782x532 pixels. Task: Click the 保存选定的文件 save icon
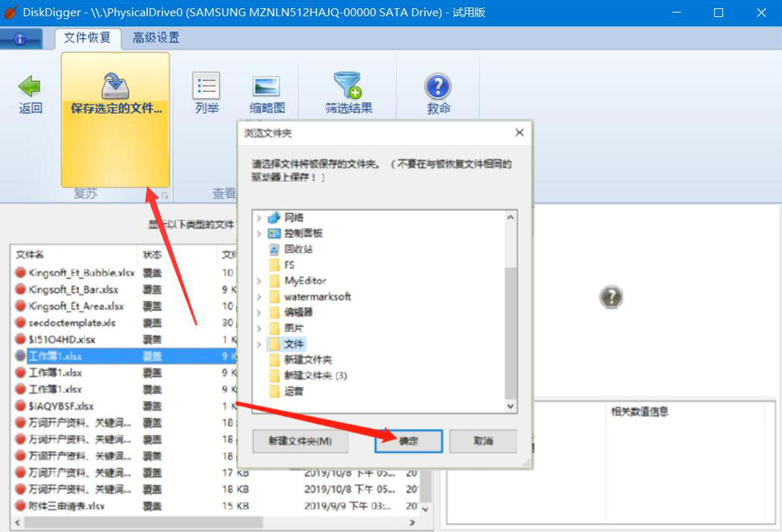point(115,86)
